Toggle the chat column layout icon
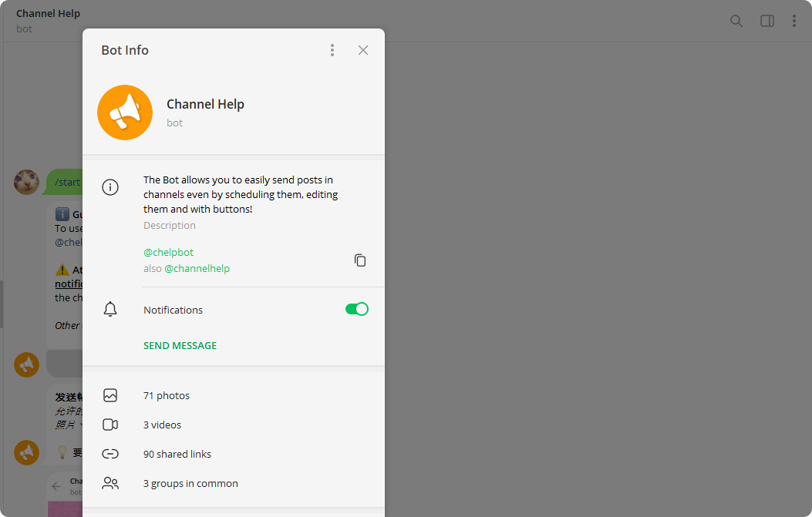The width and height of the screenshot is (812, 517). 767,21
